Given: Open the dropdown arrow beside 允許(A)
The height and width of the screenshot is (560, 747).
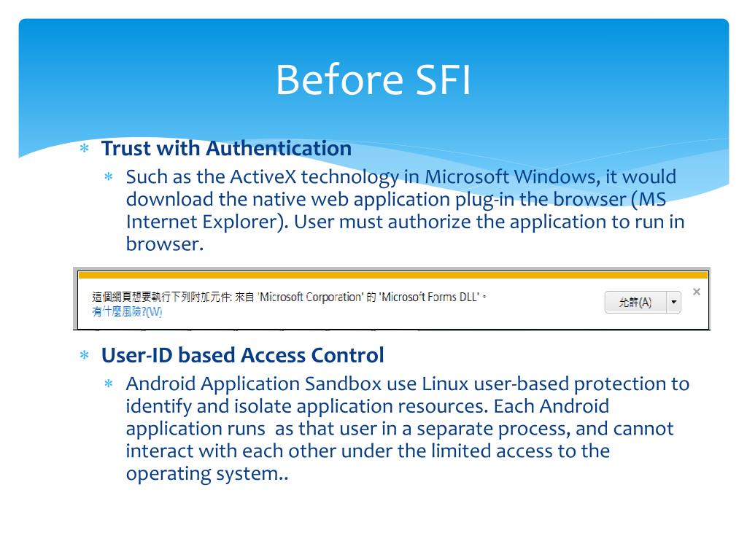Looking at the screenshot, I should [673, 302].
